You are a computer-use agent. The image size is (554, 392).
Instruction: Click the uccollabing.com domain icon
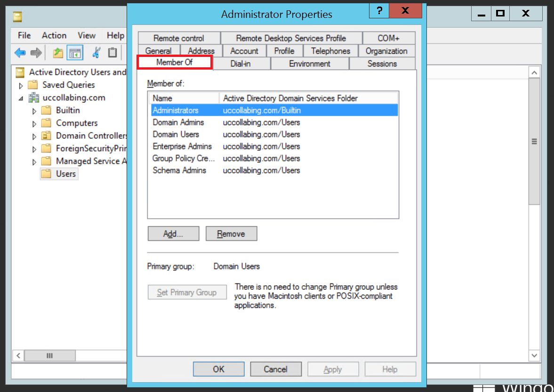(34, 97)
